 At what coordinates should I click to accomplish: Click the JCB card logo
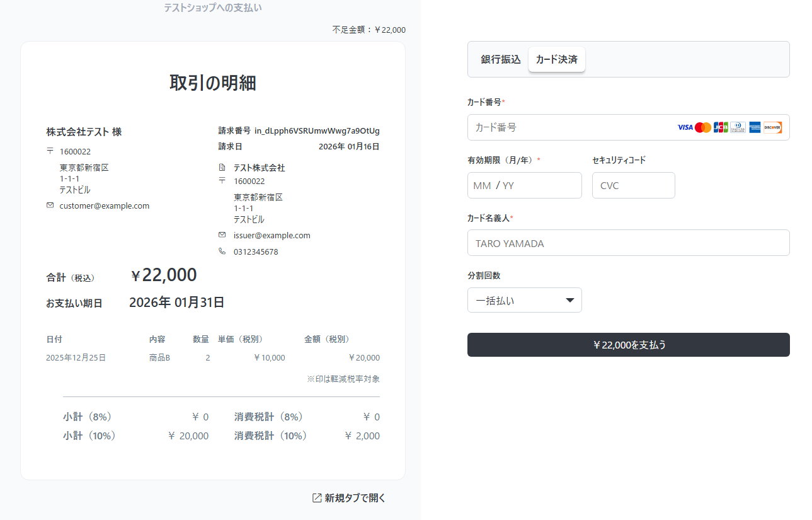pos(721,127)
